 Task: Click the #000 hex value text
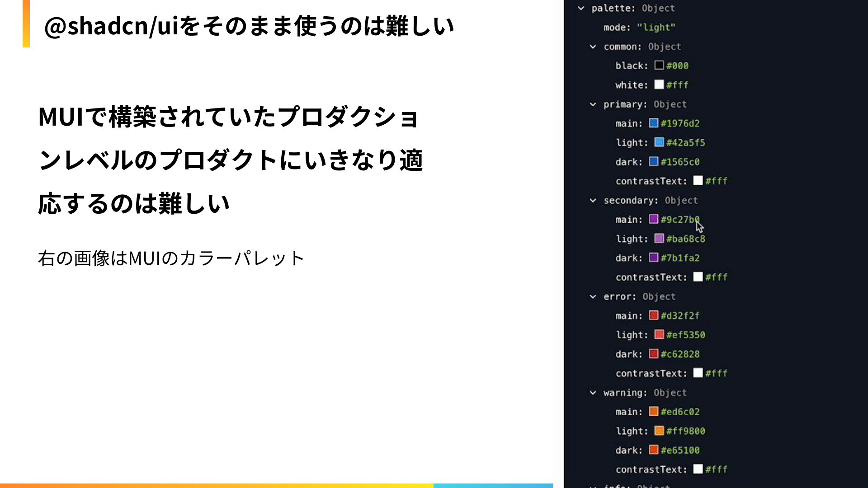point(677,66)
